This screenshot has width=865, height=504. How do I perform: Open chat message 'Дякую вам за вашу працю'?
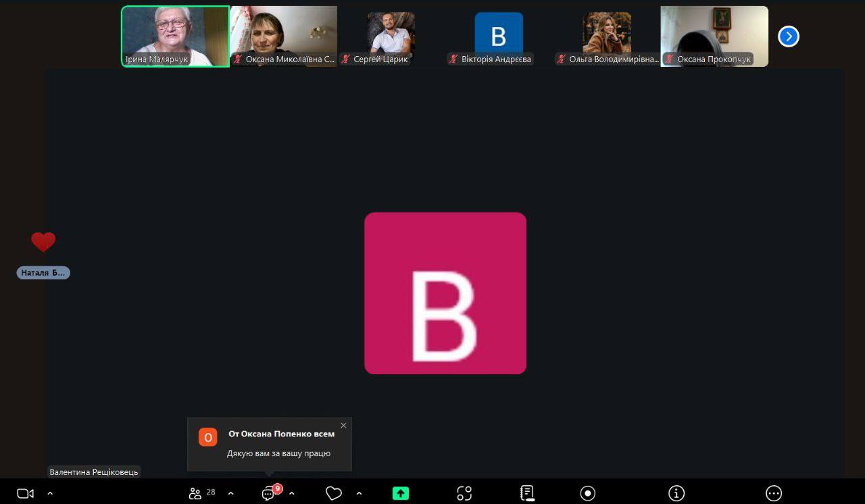[278, 453]
